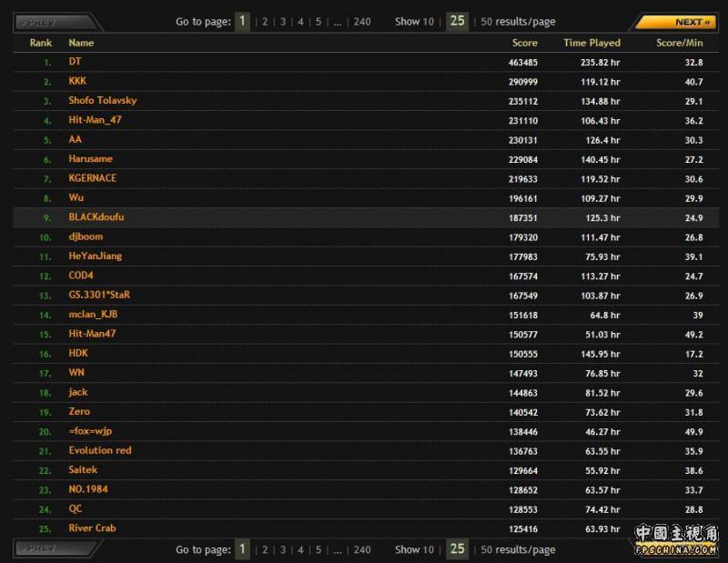Open player DT profile

coord(75,61)
